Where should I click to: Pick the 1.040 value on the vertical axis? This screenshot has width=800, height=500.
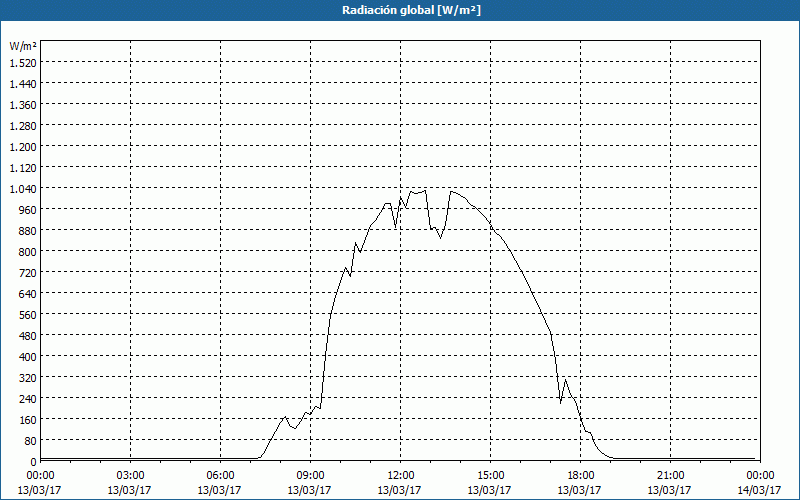pos(23,189)
